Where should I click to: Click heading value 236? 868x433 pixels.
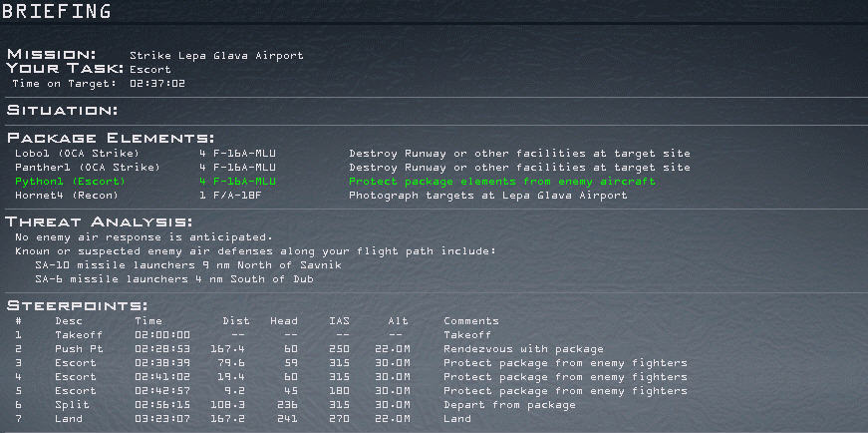click(287, 405)
